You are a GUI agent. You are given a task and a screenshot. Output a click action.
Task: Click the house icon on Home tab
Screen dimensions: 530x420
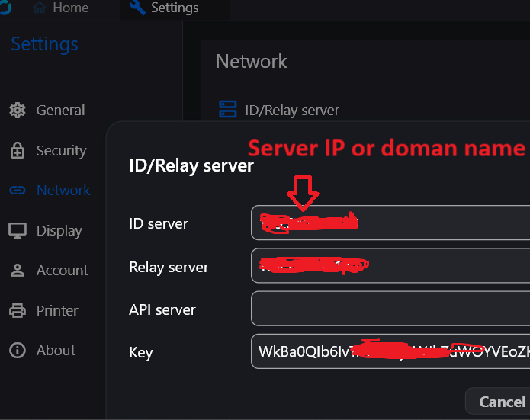tap(40, 8)
